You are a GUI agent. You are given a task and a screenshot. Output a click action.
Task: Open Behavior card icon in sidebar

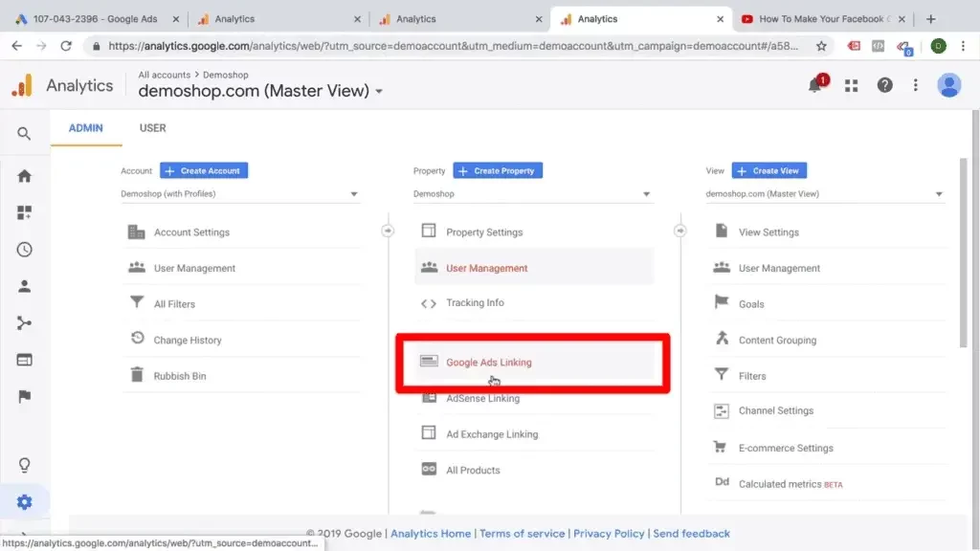(24, 360)
